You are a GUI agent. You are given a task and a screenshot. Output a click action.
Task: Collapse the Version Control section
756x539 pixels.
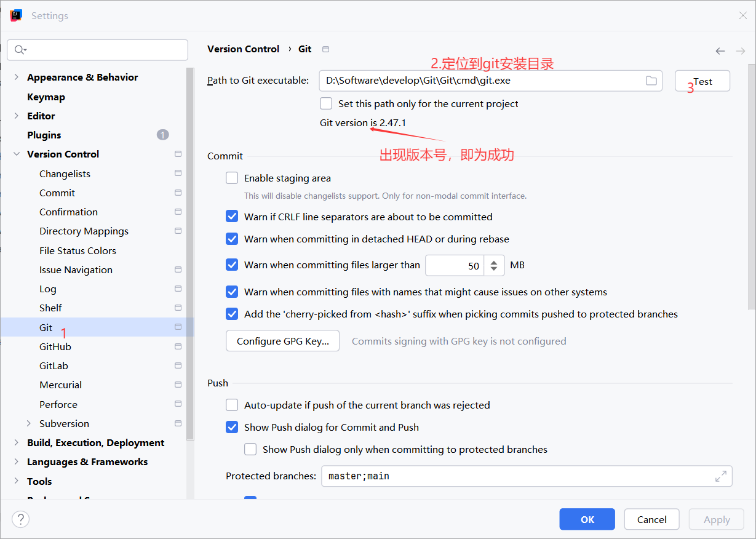click(x=16, y=154)
